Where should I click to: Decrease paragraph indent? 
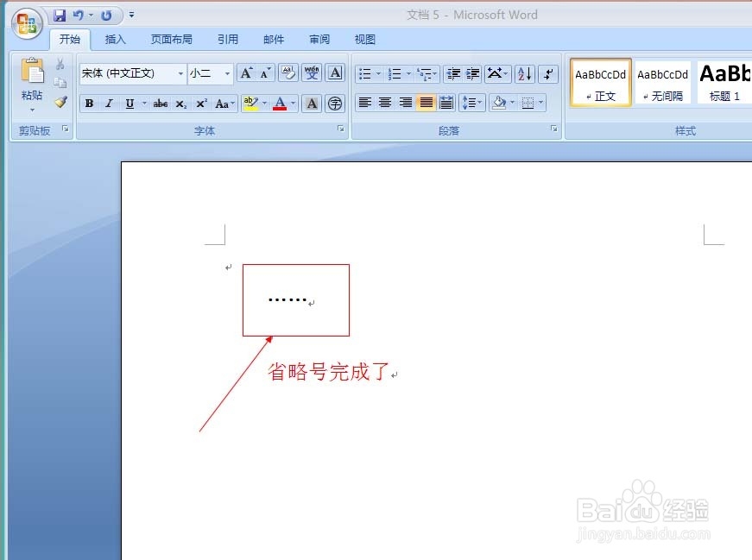click(452, 73)
